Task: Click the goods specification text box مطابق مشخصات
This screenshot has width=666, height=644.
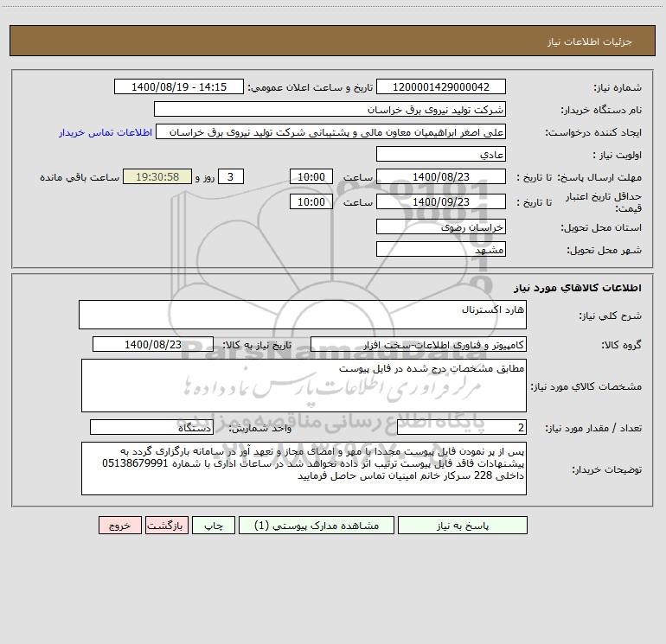Action: pos(304,386)
